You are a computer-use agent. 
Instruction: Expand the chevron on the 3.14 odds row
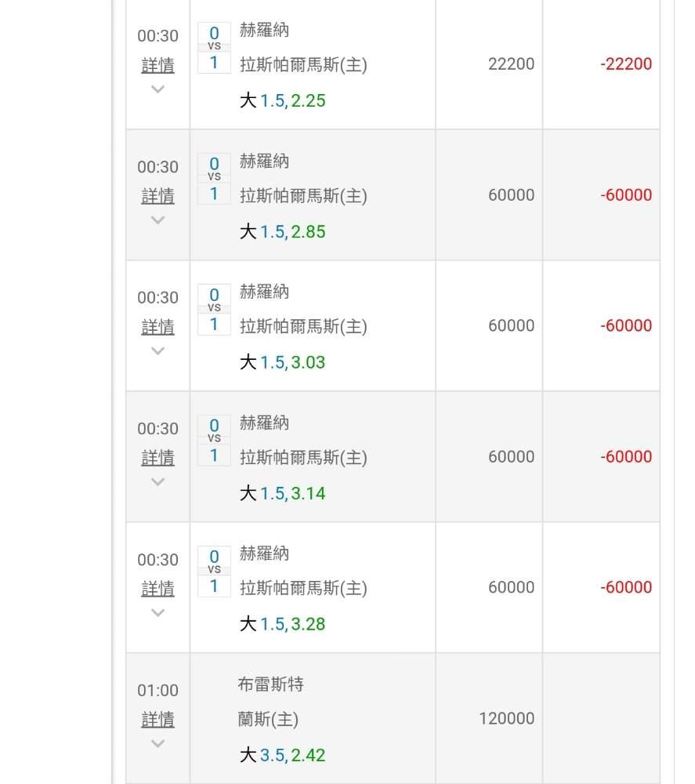pos(157,482)
